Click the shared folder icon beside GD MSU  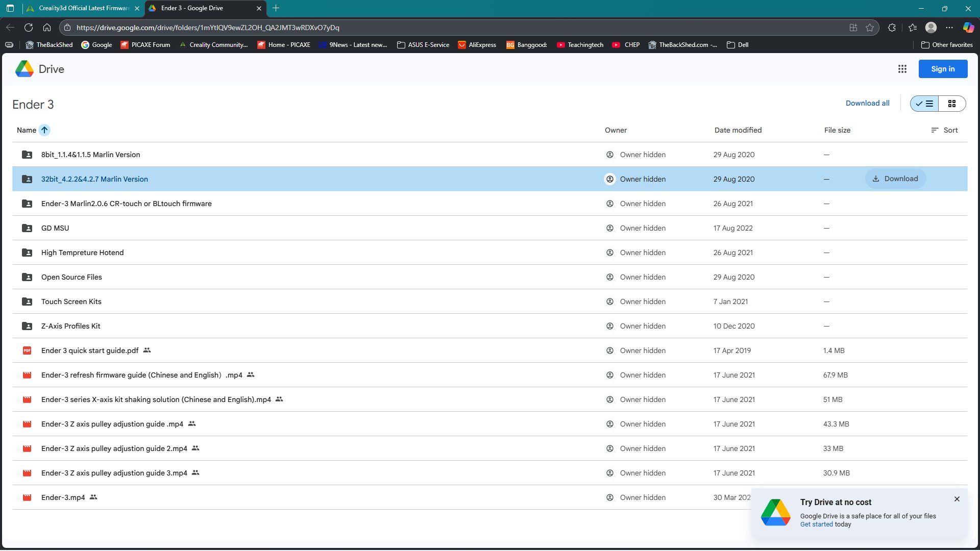coord(27,228)
